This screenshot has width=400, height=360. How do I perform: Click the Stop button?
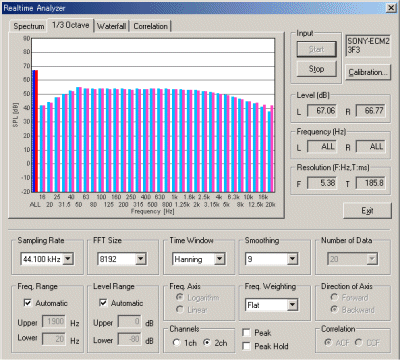316,69
